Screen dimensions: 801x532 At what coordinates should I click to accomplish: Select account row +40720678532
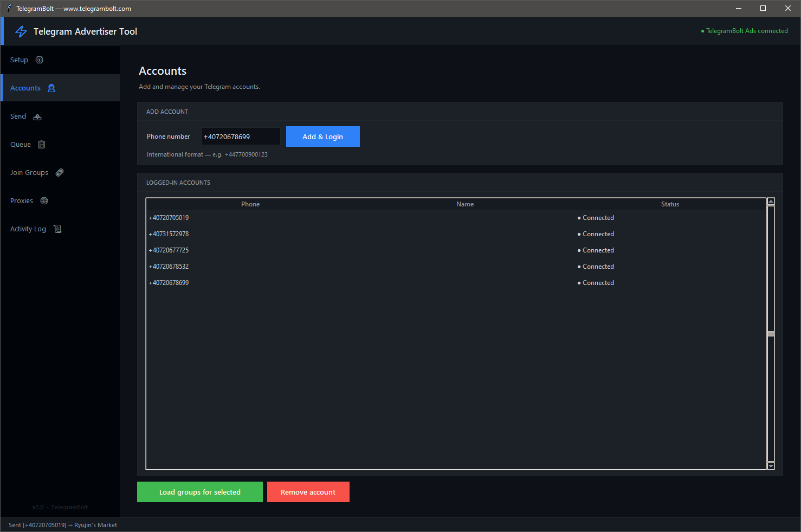456,267
